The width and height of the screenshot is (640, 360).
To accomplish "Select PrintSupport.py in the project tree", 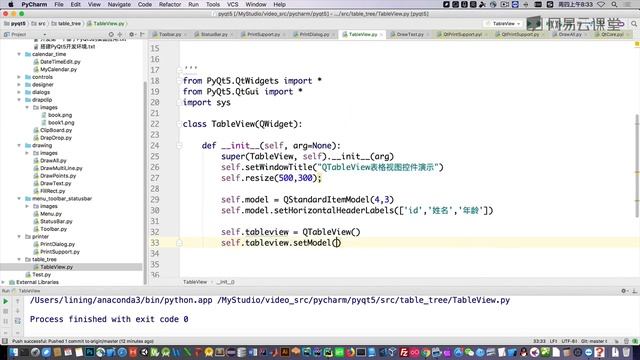I will pyautogui.click(x=60, y=252).
